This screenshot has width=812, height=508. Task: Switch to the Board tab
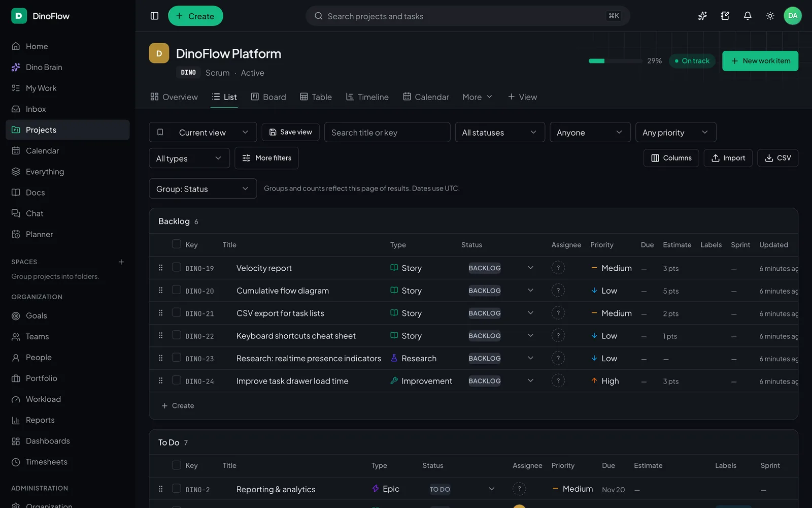[x=268, y=97]
